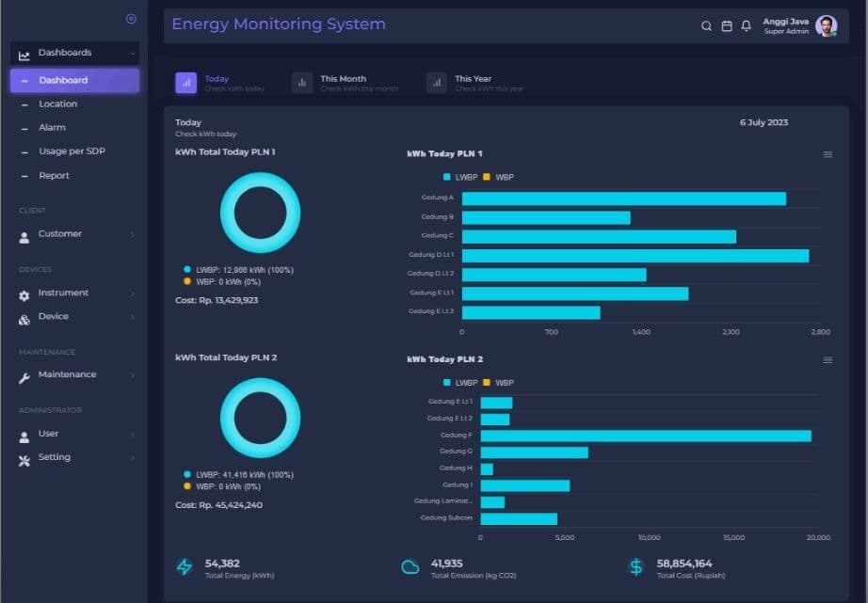Click the This Month tab chart icon
The height and width of the screenshot is (603, 868).
click(x=302, y=83)
